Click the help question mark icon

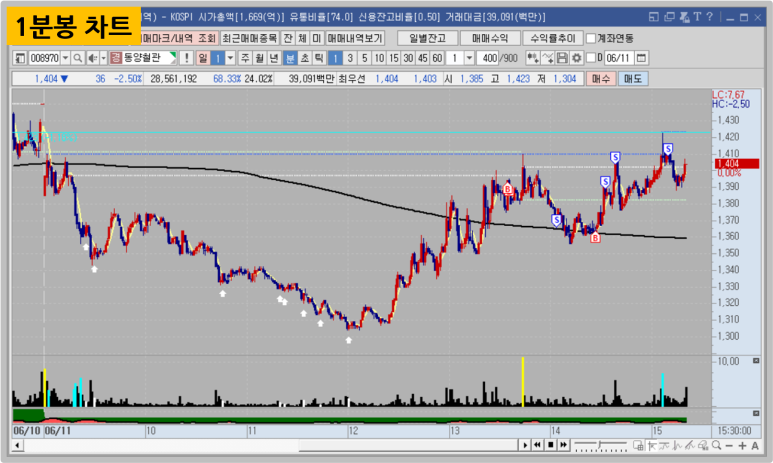tap(709, 17)
